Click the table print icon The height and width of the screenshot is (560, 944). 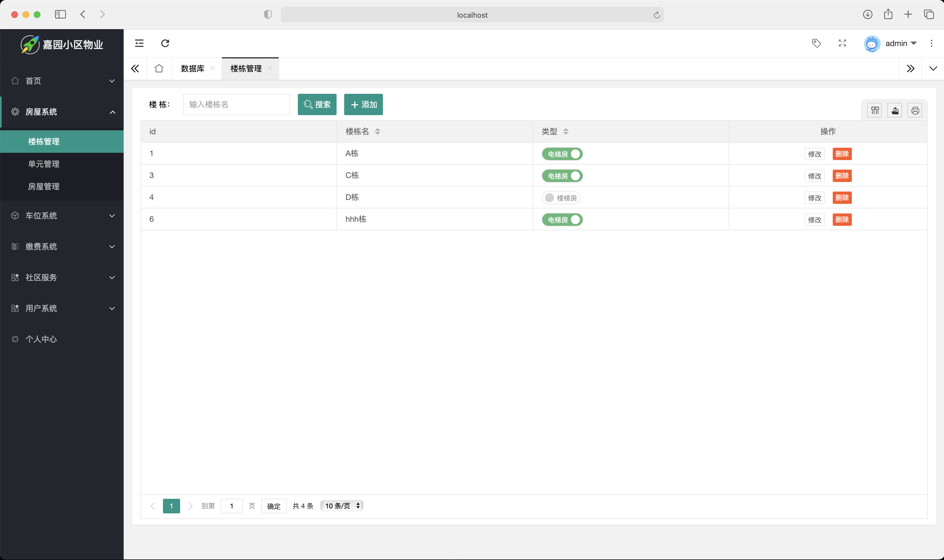(x=914, y=110)
